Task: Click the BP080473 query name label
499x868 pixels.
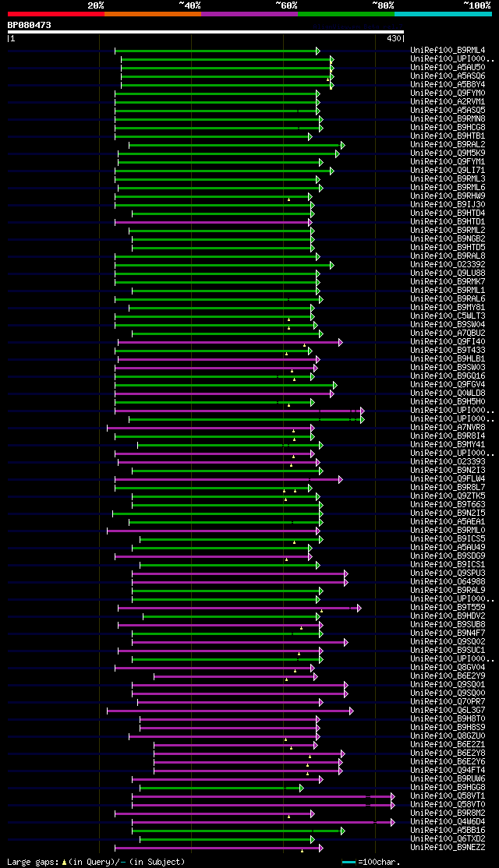Action: (30, 25)
